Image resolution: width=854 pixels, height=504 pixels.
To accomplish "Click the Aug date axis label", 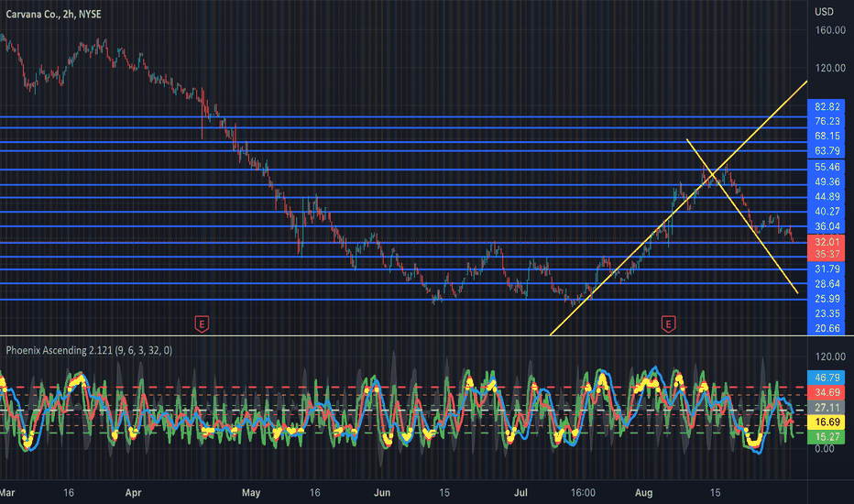I will (x=644, y=493).
